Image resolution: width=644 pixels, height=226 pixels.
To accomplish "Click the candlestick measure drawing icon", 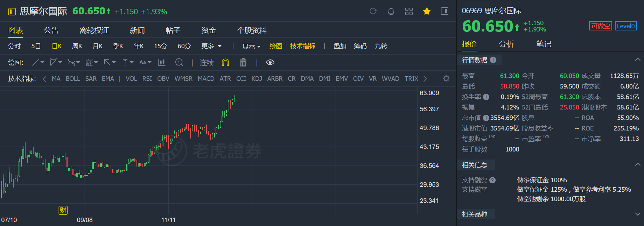I will [162, 62].
